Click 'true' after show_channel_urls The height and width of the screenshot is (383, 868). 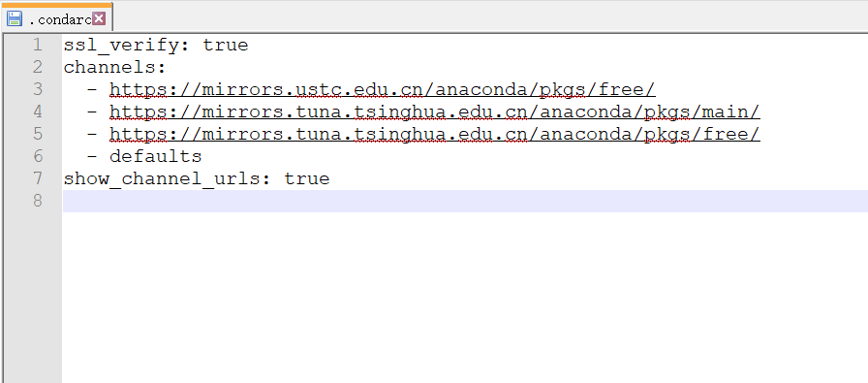tap(307, 178)
